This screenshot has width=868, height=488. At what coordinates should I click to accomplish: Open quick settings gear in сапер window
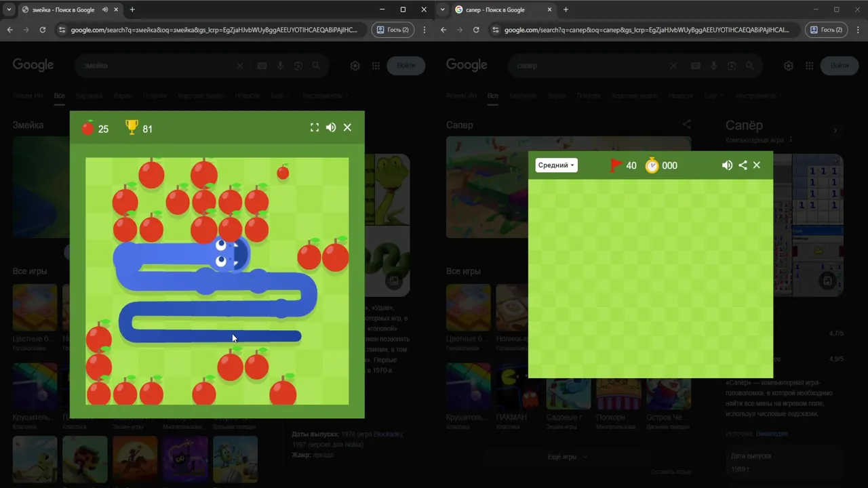788,66
